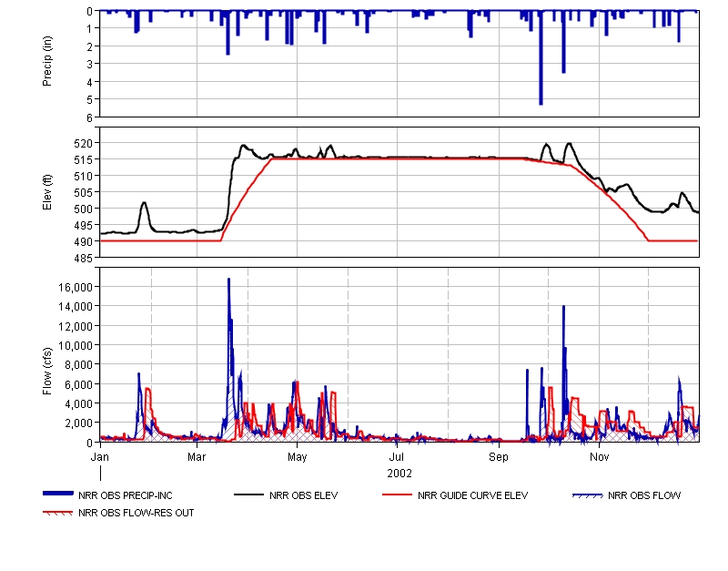Click the 12,000 flow axis label
This screenshot has height=571, width=728.
(76, 326)
